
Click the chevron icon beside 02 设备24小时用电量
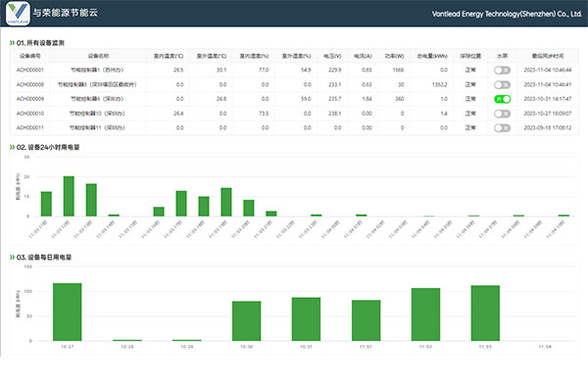pos(12,147)
